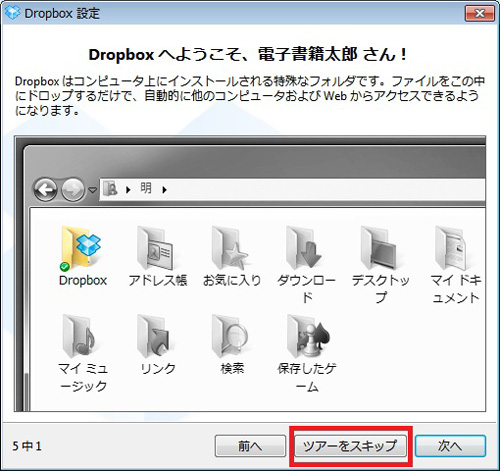Image resolution: width=500 pixels, height=471 pixels.
Task: Click the ツアーをスキップ button
Action: [x=350, y=446]
